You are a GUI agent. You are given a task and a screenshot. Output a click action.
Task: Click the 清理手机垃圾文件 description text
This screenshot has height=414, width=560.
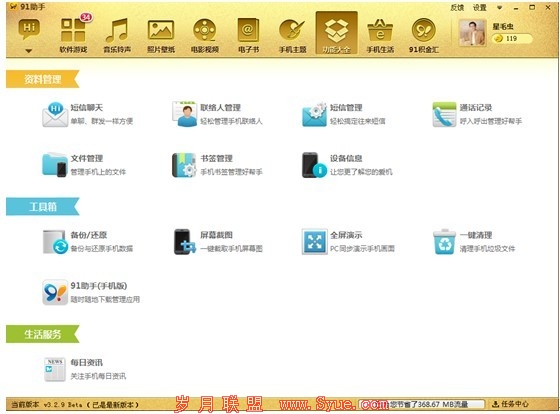pyautogui.click(x=488, y=249)
